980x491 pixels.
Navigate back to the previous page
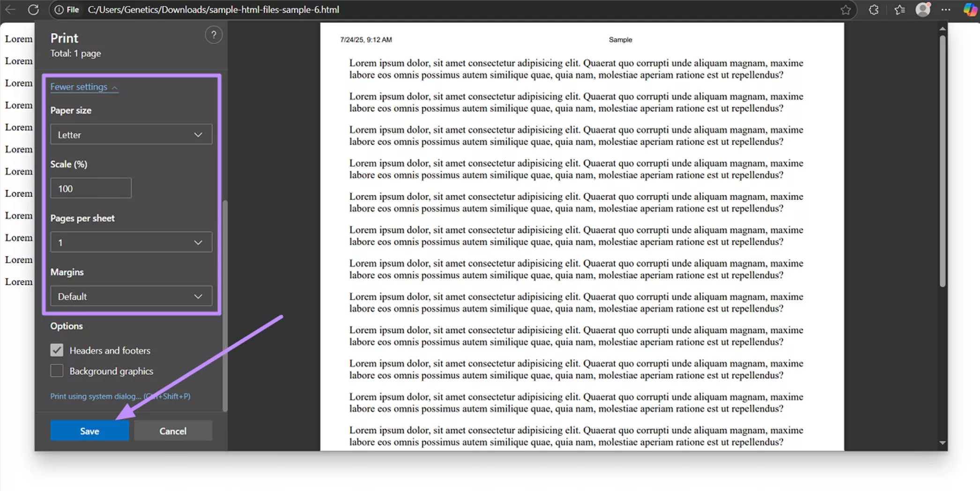pyautogui.click(x=10, y=9)
